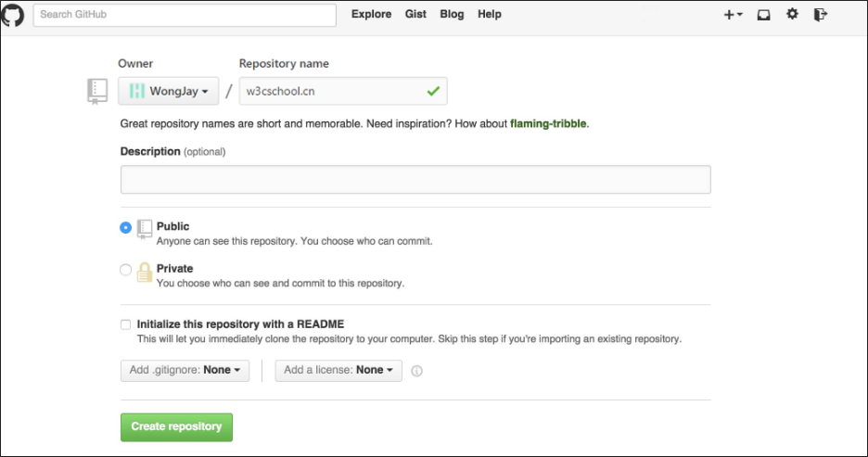
Task: Click the license info icon
Action: (416, 371)
